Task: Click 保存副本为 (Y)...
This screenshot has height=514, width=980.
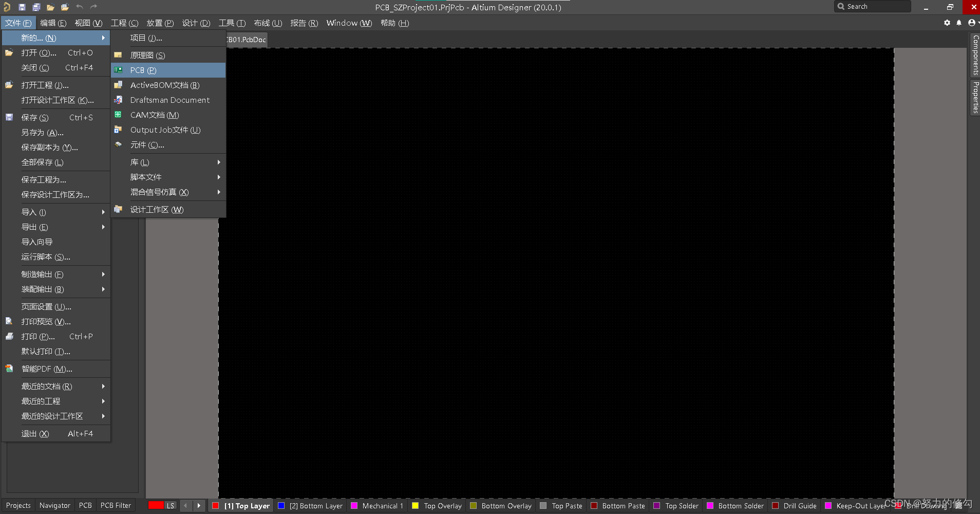Action: click(56, 147)
